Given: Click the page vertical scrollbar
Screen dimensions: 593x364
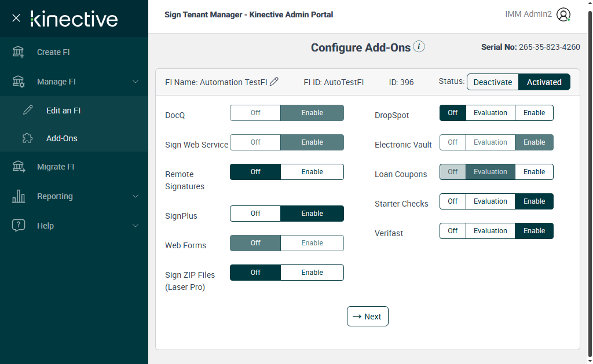Looking at the screenshot, I should tap(590, 183).
